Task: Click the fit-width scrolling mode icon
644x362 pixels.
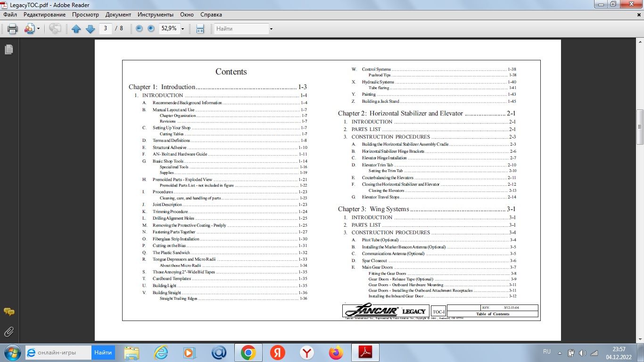Action: pos(200,29)
